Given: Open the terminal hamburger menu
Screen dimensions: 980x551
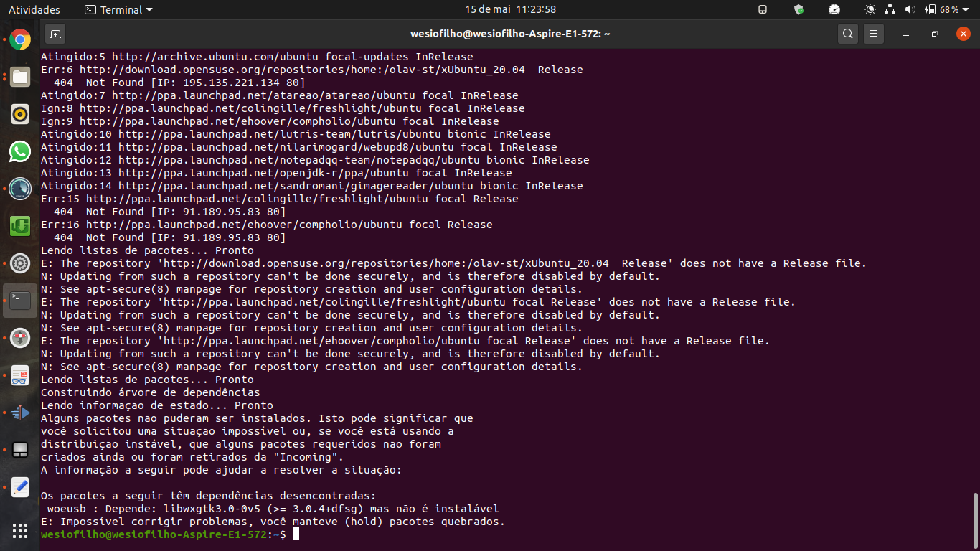Looking at the screenshot, I should pos(873,34).
